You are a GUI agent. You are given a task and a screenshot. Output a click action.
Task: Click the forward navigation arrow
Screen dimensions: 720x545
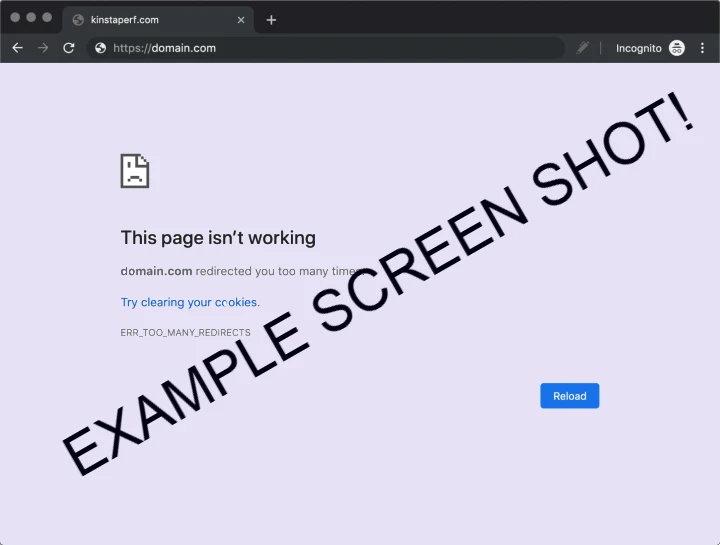pos(43,48)
